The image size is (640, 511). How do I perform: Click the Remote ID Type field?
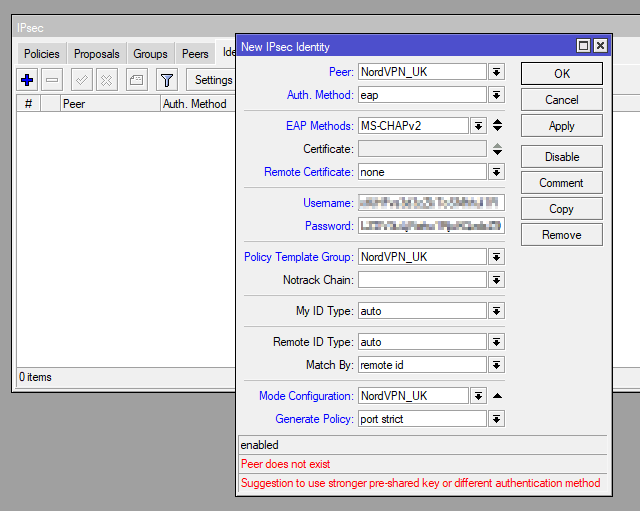[422, 342]
